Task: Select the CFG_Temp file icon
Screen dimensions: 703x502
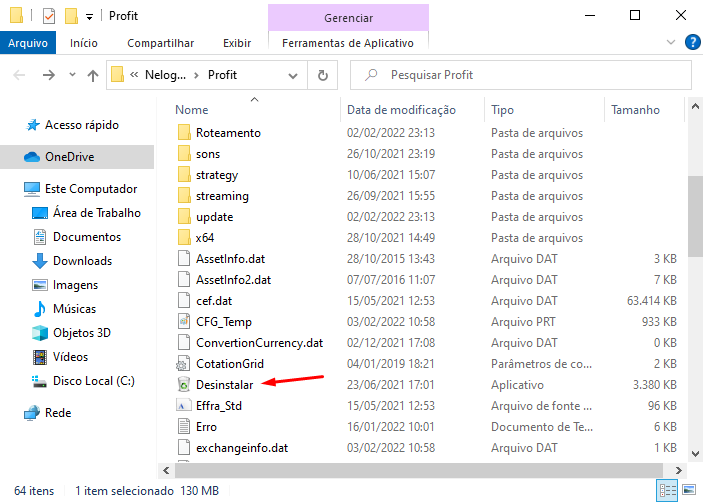Action: point(183,322)
